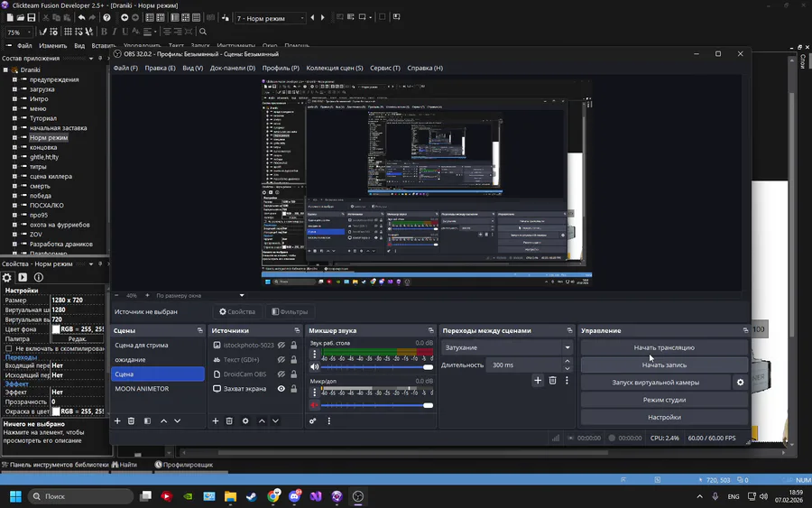Toggle visibility of Захват экрана source
This screenshot has width=812, height=508.
pos(281,389)
